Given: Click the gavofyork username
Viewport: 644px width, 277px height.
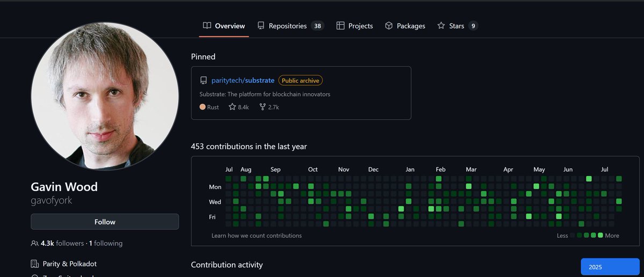Looking at the screenshot, I should pyautogui.click(x=52, y=200).
